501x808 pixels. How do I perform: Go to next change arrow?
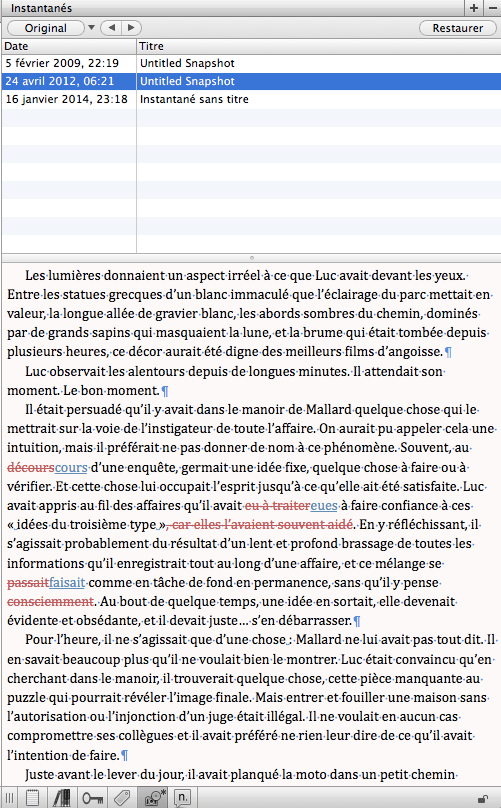pos(131,28)
